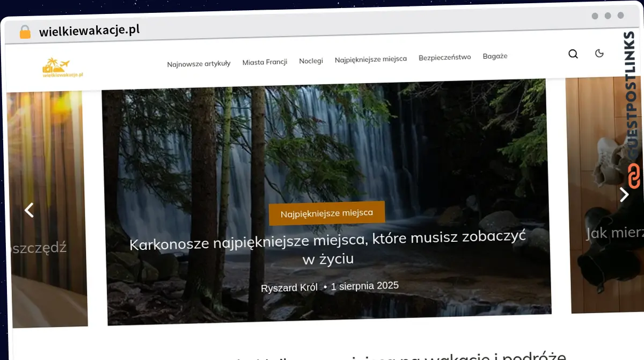Open the search magnifier icon
644x360 pixels.
pyautogui.click(x=573, y=54)
